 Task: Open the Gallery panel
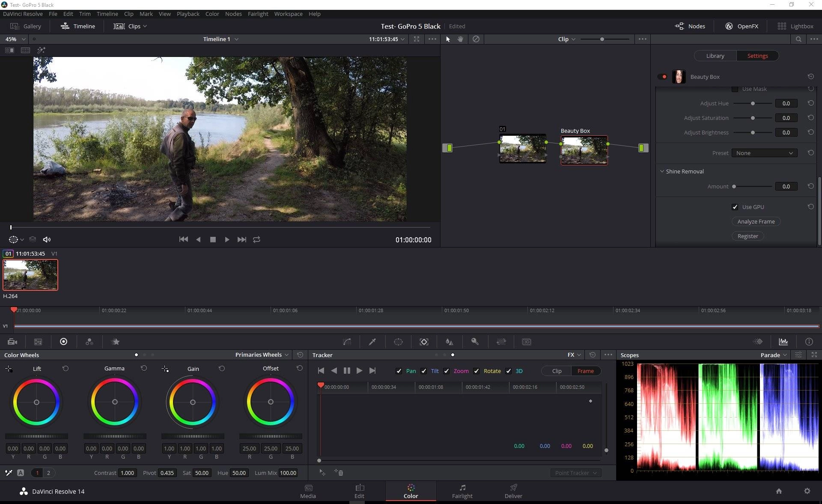click(x=26, y=26)
